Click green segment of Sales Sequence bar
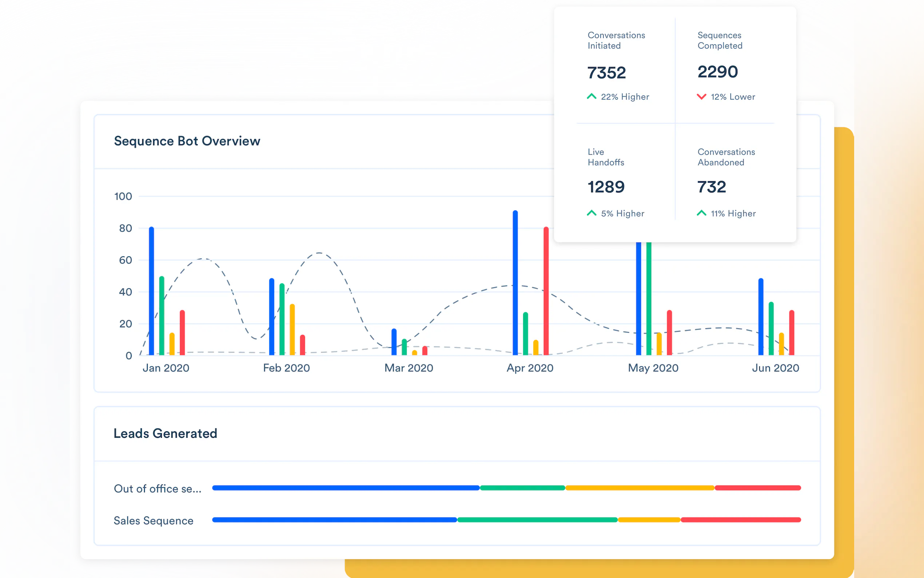Screen dimensions: 924x578 coord(537,520)
